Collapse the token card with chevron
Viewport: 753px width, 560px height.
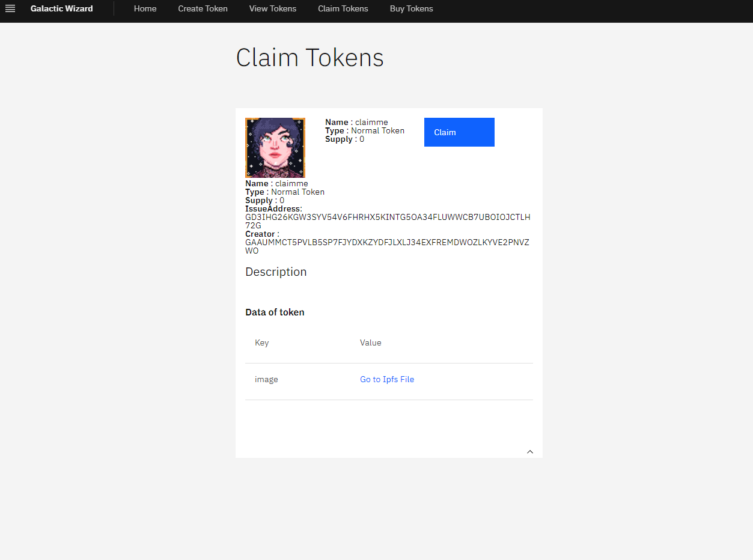click(x=530, y=452)
